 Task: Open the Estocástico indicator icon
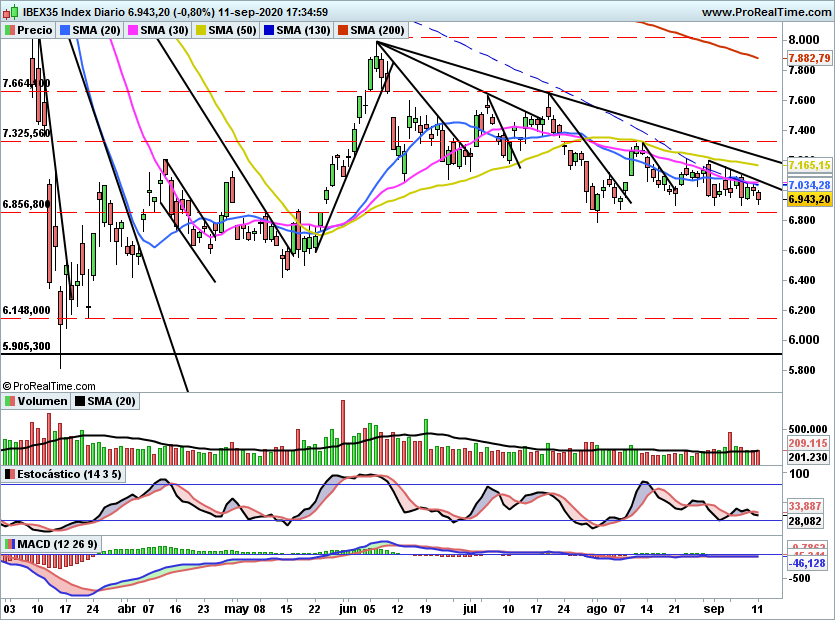8,473
